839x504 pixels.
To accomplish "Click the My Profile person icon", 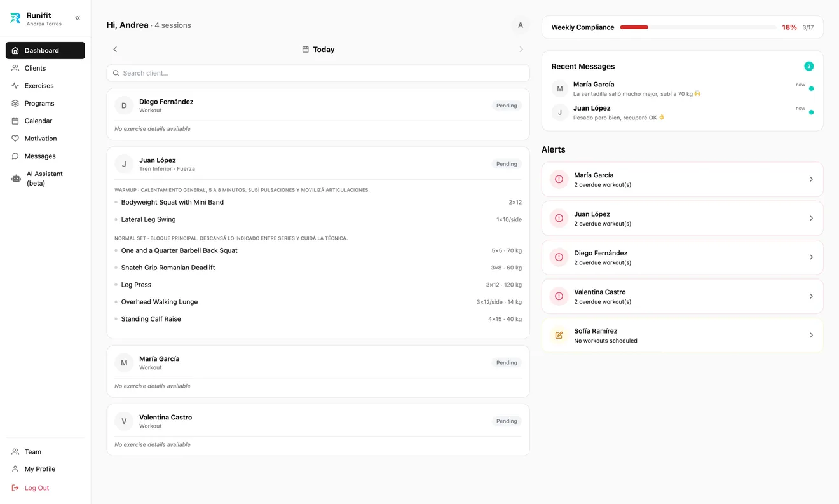I will pos(15,469).
